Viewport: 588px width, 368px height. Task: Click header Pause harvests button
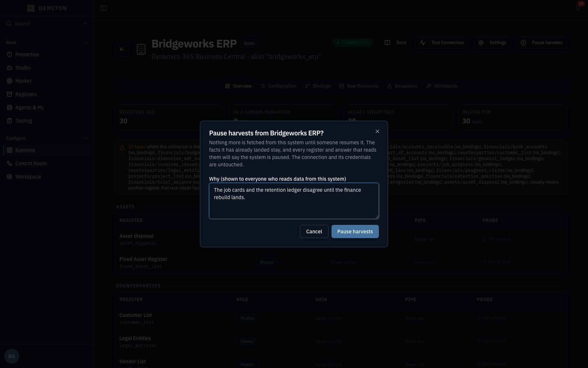(x=541, y=43)
